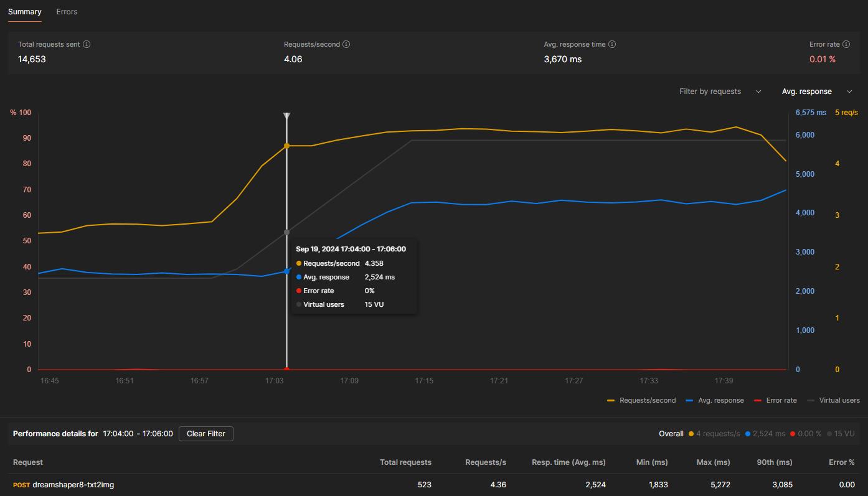Click the 3,085 90th percentile cell
The width and height of the screenshot is (868, 496).
(x=781, y=485)
